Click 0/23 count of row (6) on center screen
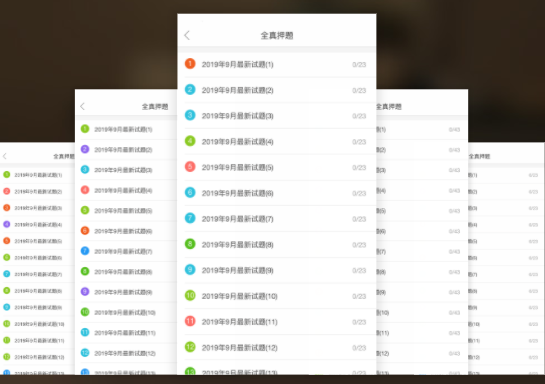The width and height of the screenshot is (545, 384). tap(359, 193)
